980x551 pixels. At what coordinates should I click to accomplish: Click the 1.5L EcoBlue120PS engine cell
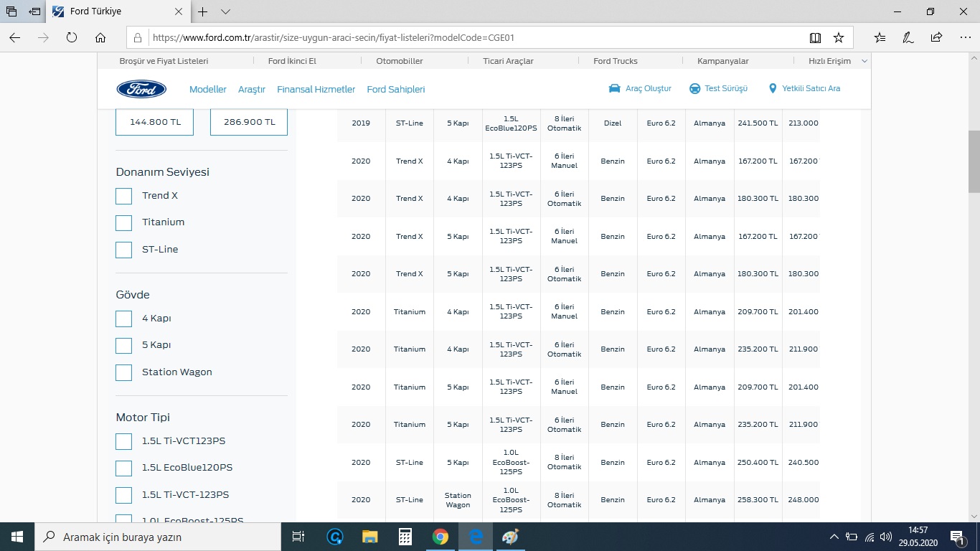pos(510,123)
